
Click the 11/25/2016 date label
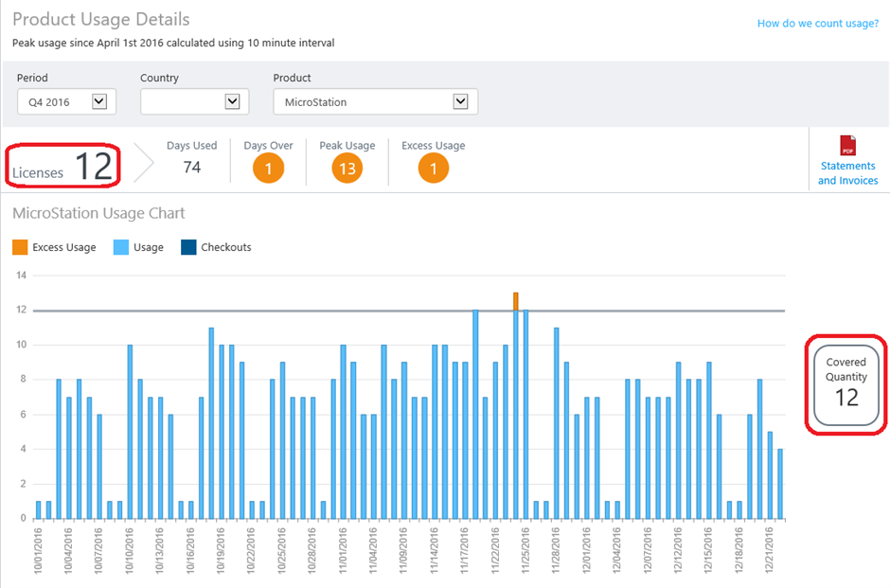tap(525, 550)
